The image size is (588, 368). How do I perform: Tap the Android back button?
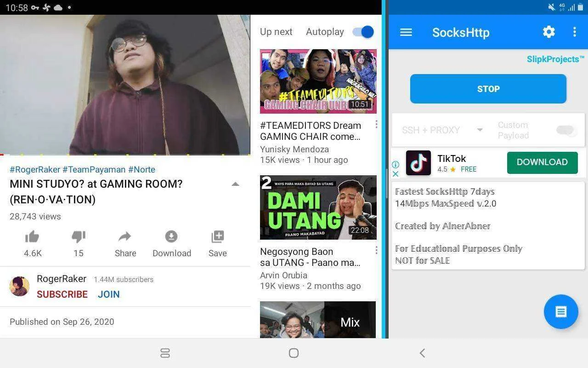pyautogui.click(x=422, y=353)
